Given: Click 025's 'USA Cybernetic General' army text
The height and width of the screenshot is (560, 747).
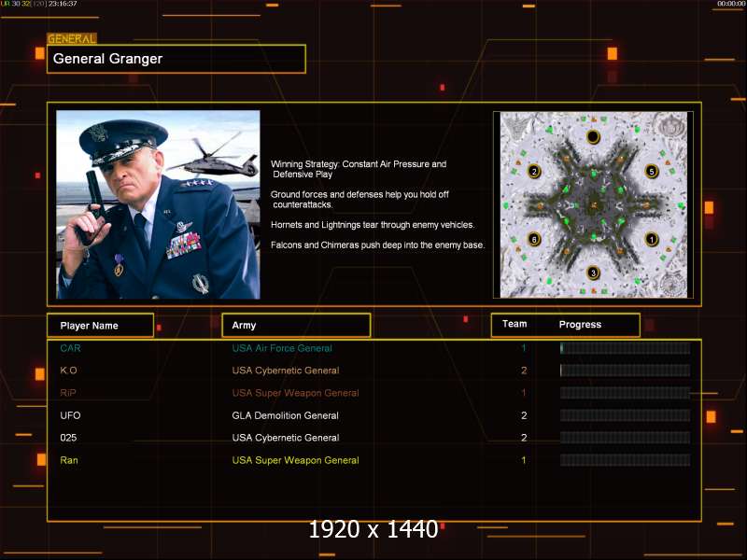Looking at the screenshot, I should [x=286, y=438].
